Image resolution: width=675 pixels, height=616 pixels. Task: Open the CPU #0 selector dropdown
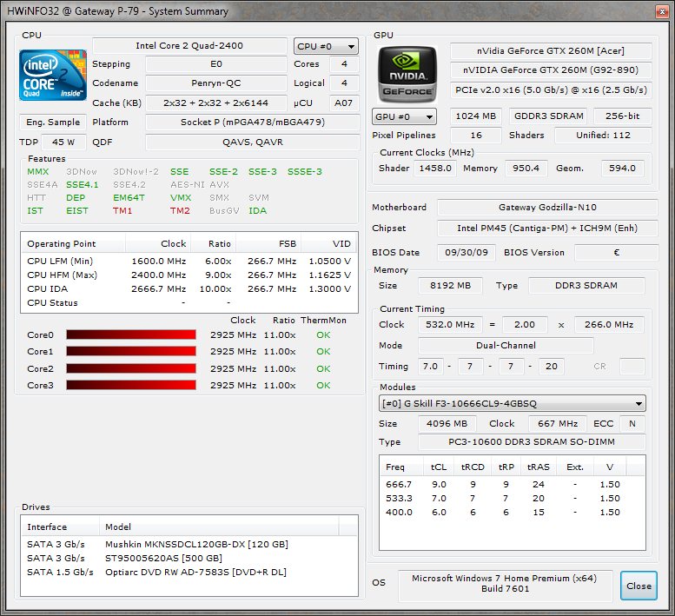[326, 46]
